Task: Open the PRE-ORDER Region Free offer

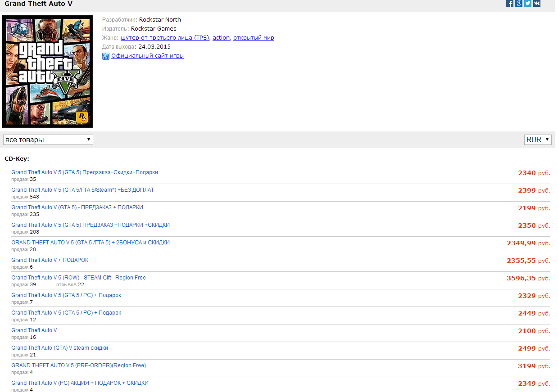Action: click(79, 365)
